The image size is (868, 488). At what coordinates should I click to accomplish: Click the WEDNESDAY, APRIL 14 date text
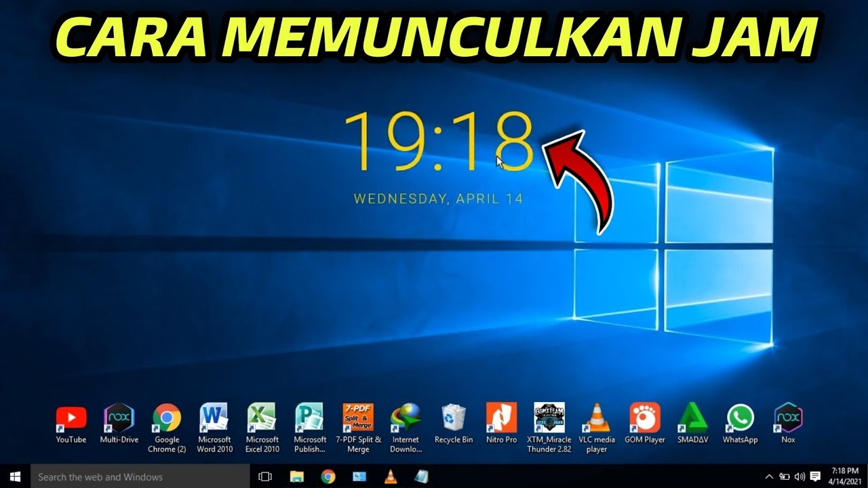pos(438,199)
